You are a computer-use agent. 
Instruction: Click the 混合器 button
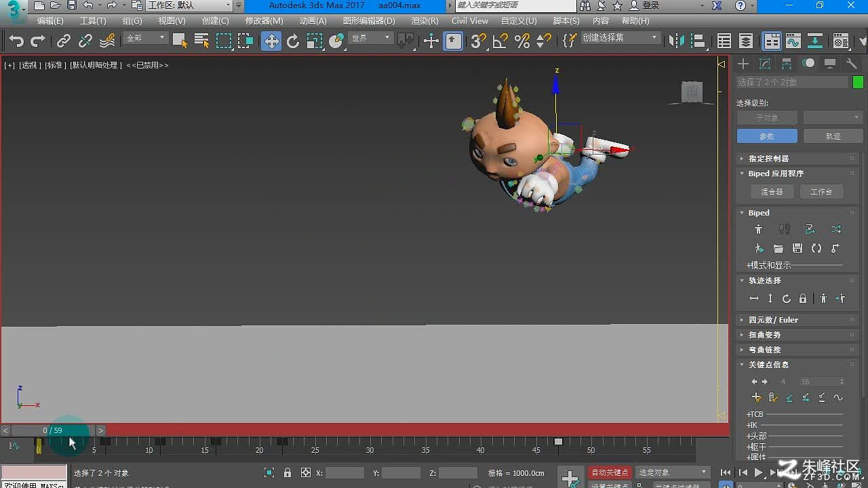tap(772, 192)
